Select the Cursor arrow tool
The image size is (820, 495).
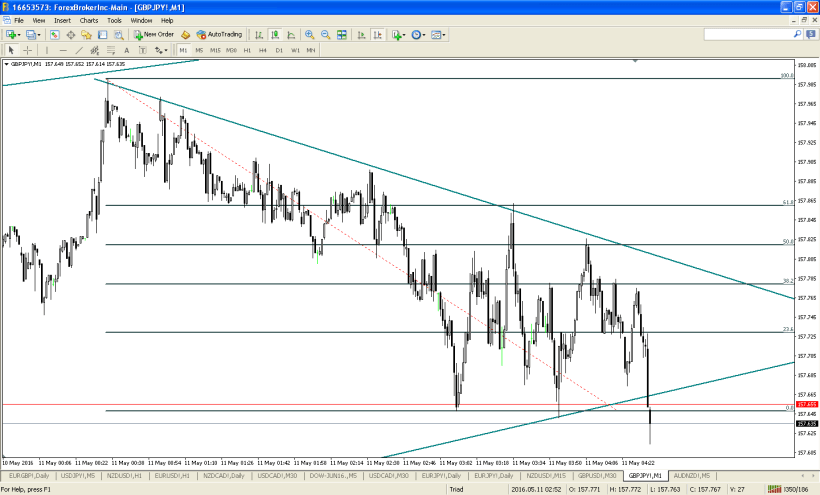11,50
